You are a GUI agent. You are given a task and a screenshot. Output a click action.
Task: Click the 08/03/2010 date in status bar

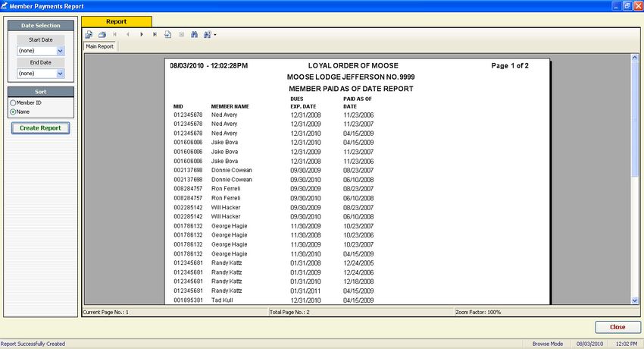[589, 344]
